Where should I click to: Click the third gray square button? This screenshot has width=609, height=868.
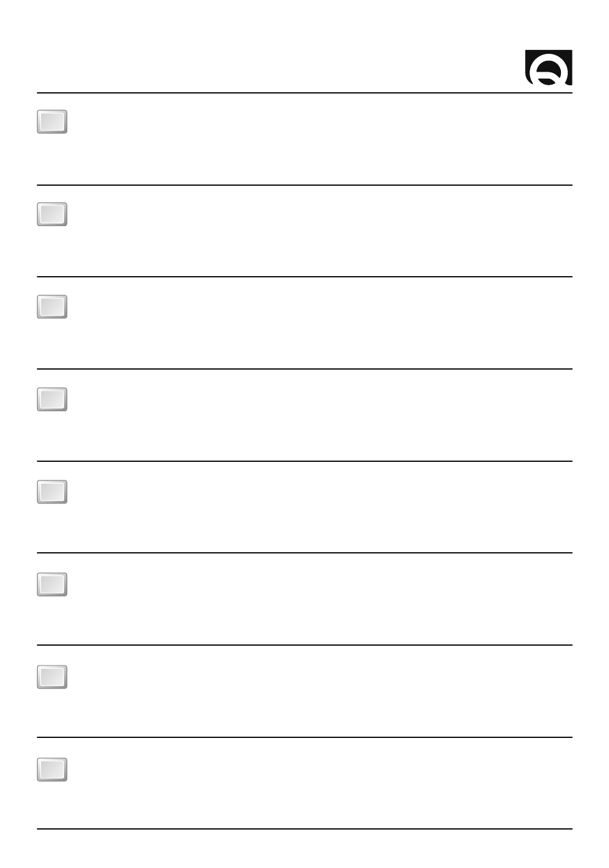52,307
